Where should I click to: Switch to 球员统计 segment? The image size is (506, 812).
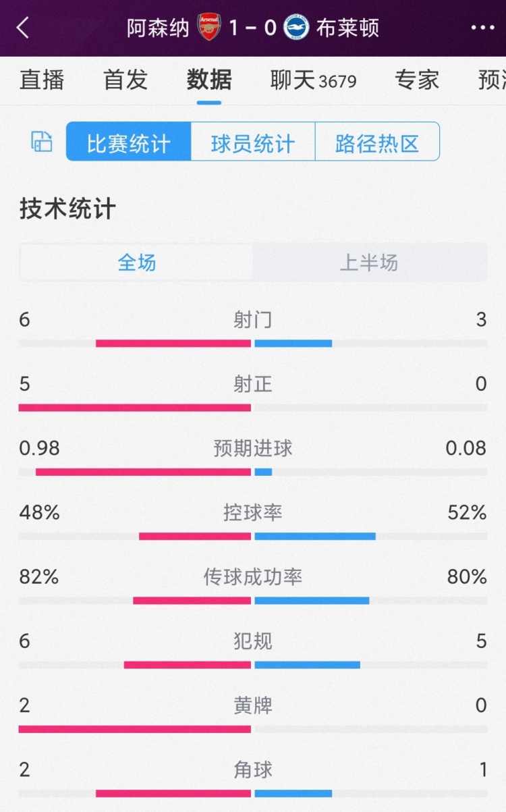point(253,142)
